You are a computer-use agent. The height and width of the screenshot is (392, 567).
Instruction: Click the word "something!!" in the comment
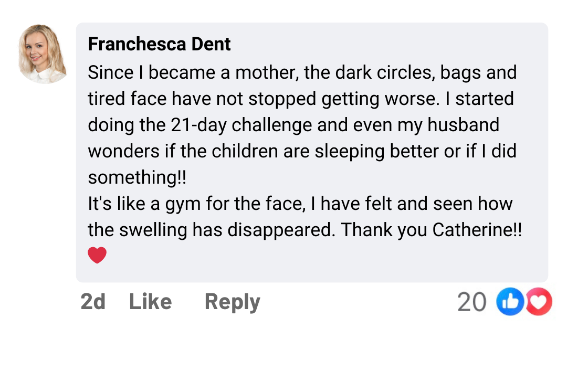click(137, 177)
